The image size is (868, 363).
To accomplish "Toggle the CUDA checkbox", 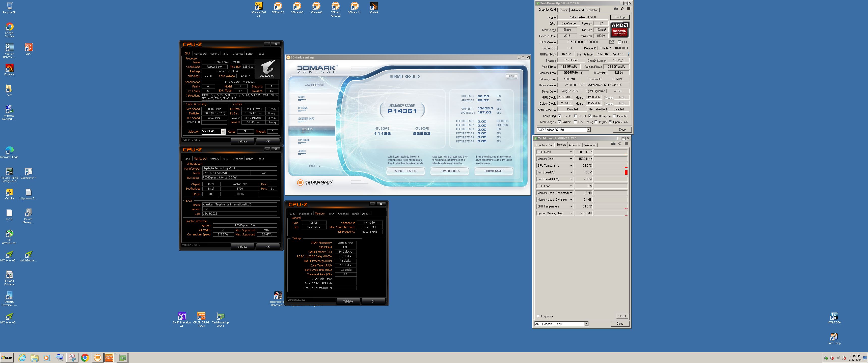I will (576, 116).
